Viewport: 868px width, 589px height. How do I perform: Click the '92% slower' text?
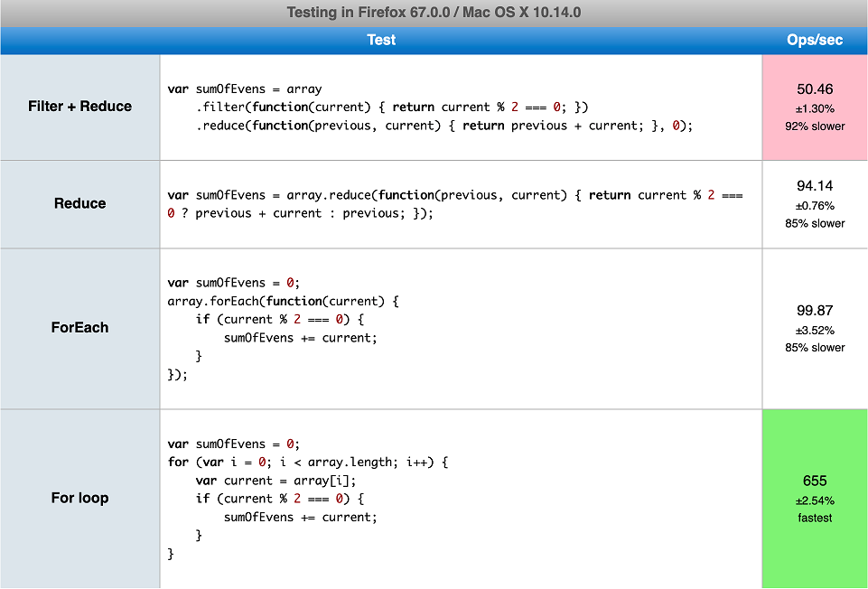815,126
